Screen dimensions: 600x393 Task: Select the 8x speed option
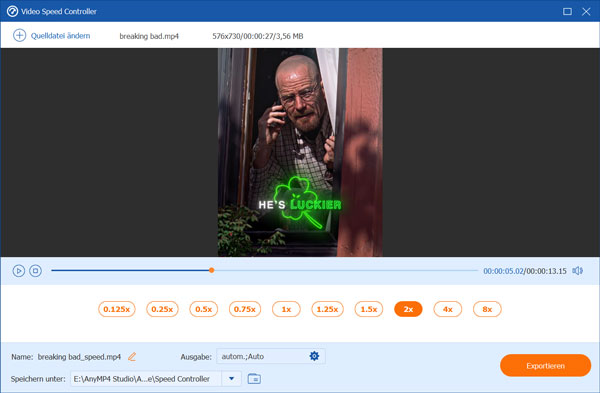487,309
